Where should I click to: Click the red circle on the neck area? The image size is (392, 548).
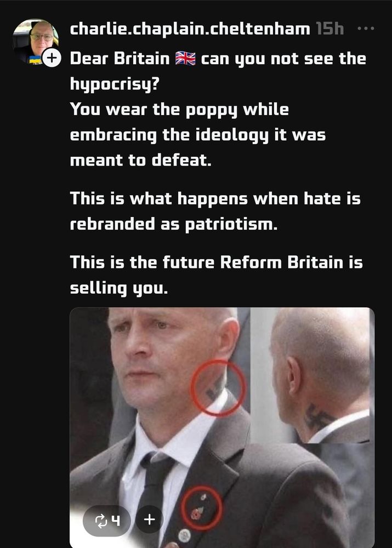coord(218,387)
